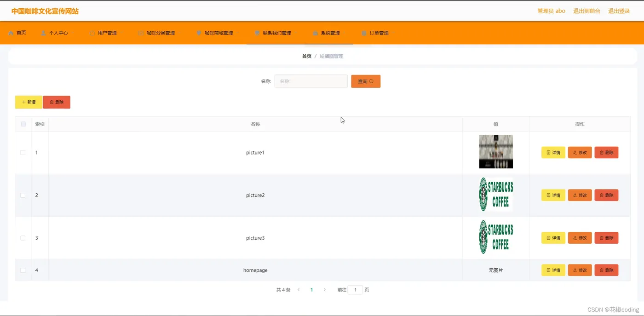Click 首页 in breadcrumb
This screenshot has width=644, height=316.
pyautogui.click(x=307, y=56)
